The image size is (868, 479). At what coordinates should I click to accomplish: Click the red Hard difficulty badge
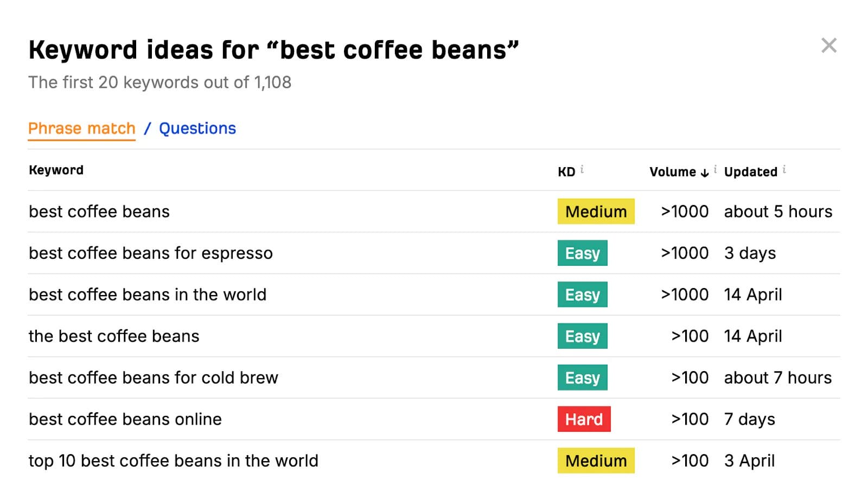point(584,419)
